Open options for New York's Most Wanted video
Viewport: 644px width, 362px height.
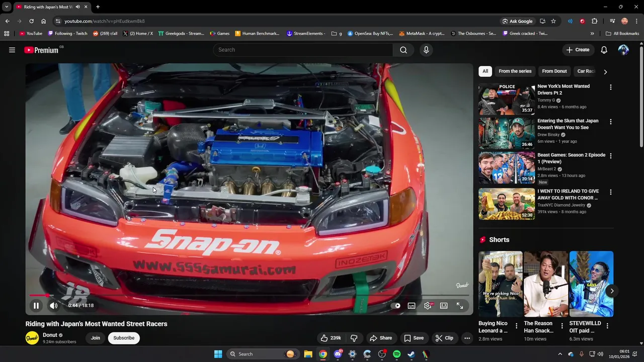[x=611, y=87]
